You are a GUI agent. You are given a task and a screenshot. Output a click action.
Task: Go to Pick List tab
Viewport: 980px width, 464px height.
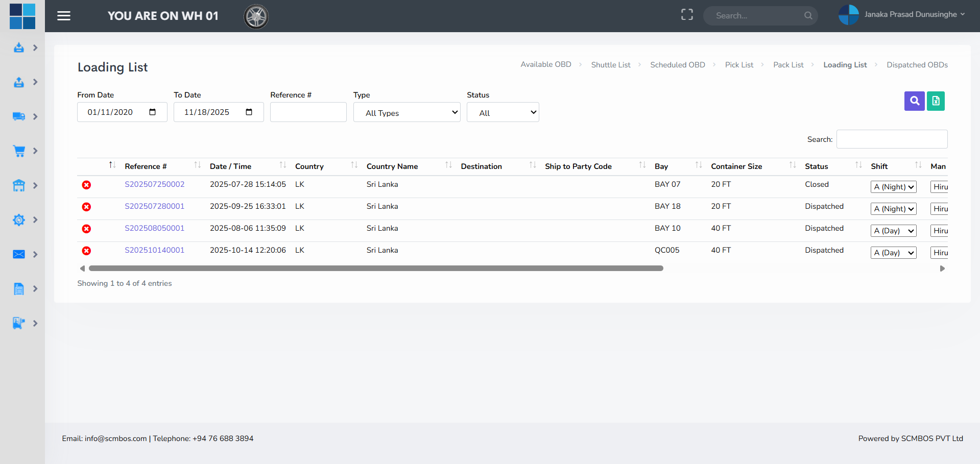point(739,65)
